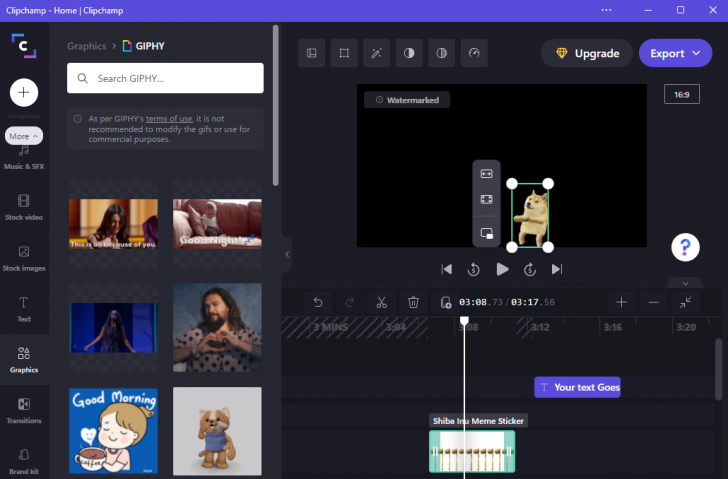Skip to start of video
Image resolution: width=728 pixels, height=479 pixels.
point(447,269)
